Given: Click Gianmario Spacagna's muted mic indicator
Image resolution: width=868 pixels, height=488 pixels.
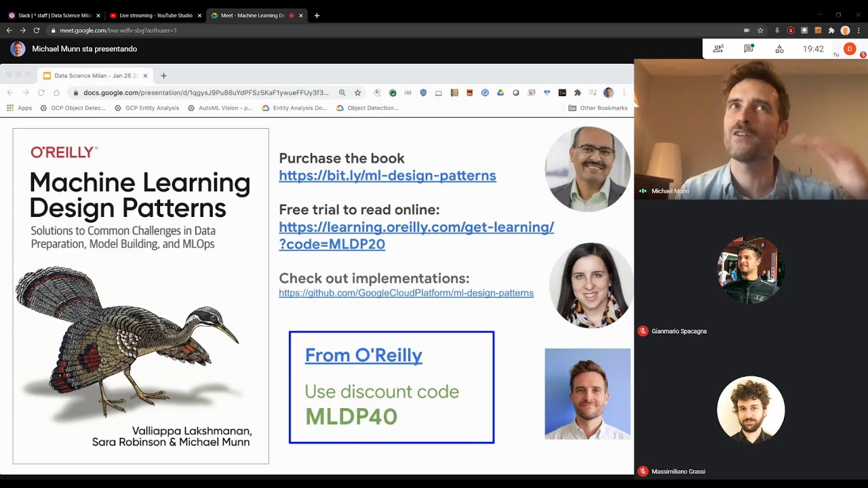Looking at the screenshot, I should [x=643, y=331].
